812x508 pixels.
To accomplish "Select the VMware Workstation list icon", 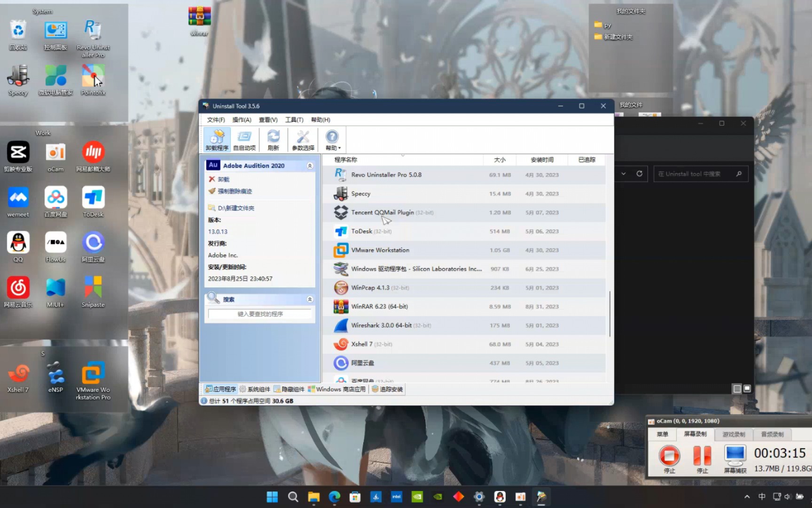I will click(x=341, y=250).
